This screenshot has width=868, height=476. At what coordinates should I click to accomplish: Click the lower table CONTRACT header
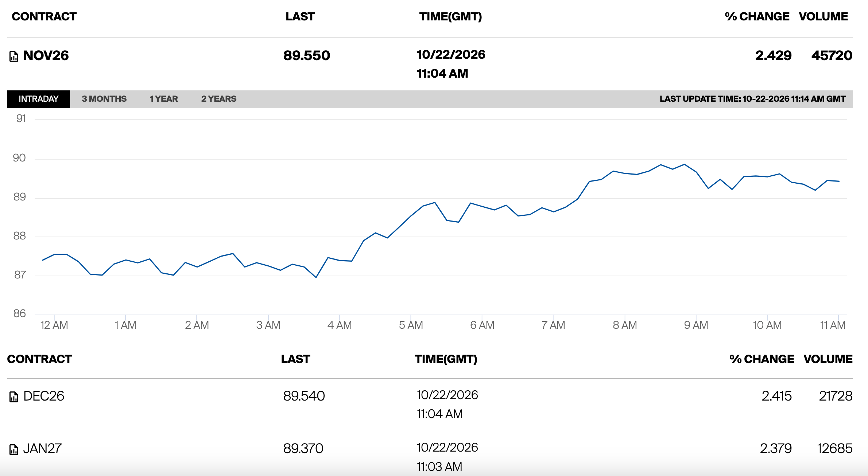(x=39, y=359)
